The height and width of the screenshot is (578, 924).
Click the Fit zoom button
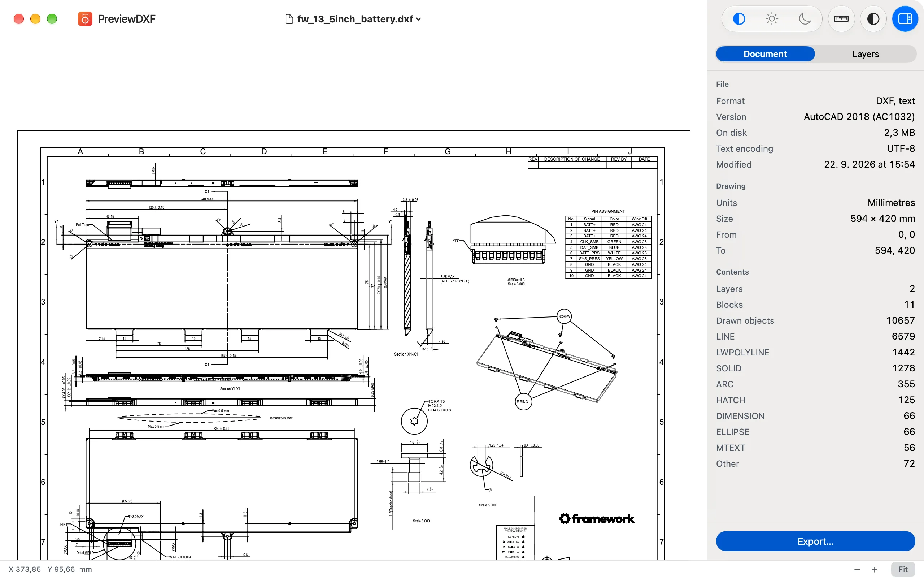[903, 569]
